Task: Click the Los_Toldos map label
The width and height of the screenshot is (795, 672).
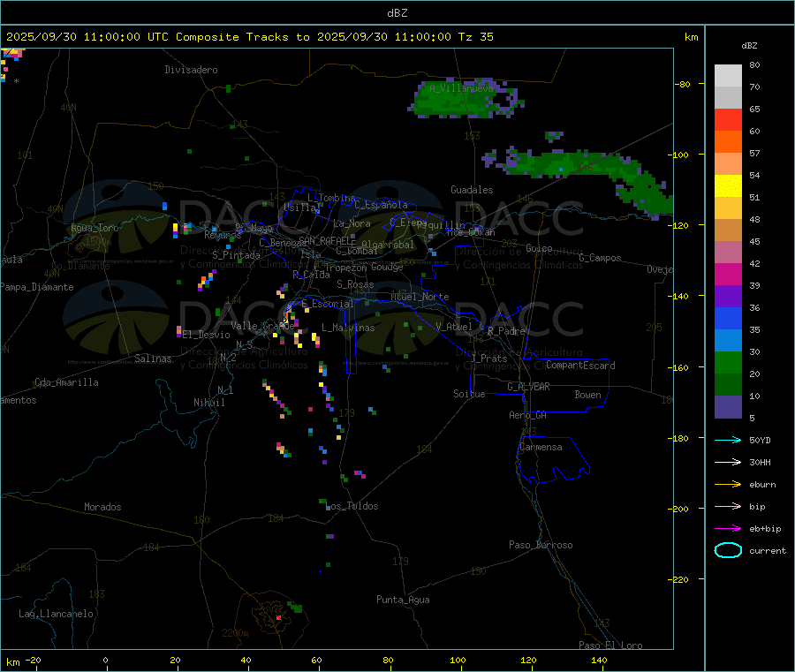Action: click(x=352, y=506)
